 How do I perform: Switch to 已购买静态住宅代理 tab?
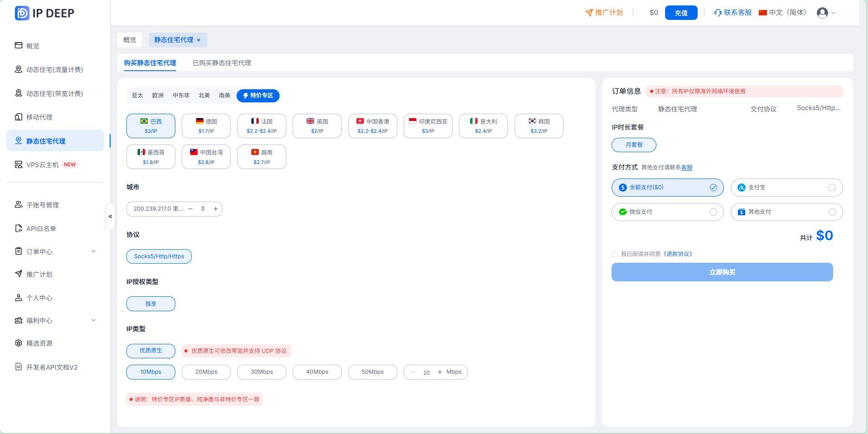pos(222,63)
